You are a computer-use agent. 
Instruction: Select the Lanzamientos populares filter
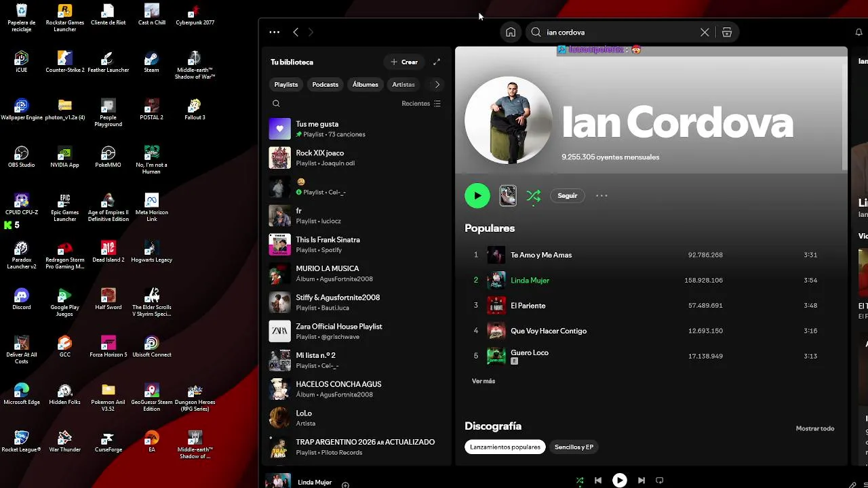(x=505, y=447)
